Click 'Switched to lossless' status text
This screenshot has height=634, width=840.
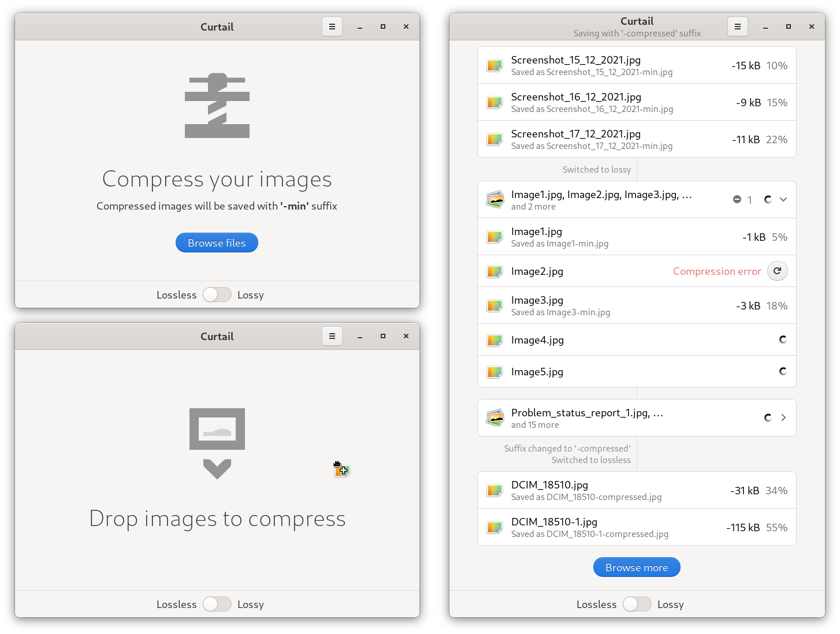coord(591,460)
